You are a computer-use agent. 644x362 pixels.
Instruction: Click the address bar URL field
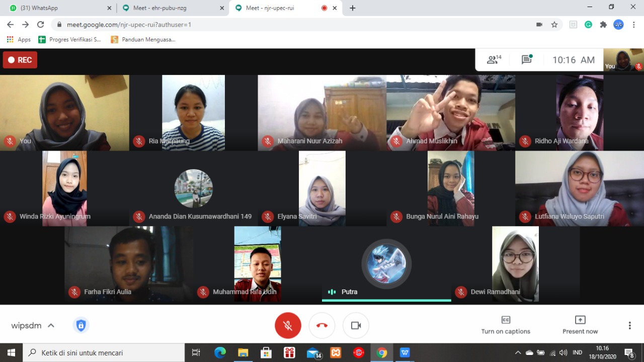pos(297,24)
